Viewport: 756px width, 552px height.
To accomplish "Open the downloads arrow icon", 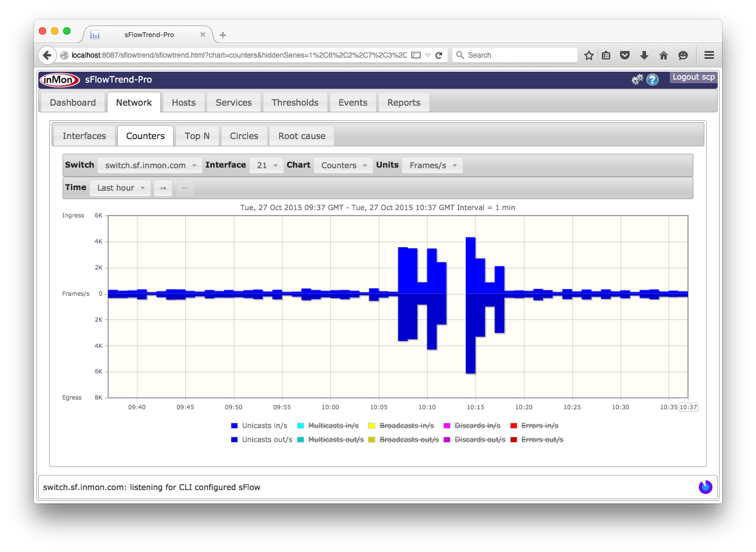I will (x=644, y=55).
